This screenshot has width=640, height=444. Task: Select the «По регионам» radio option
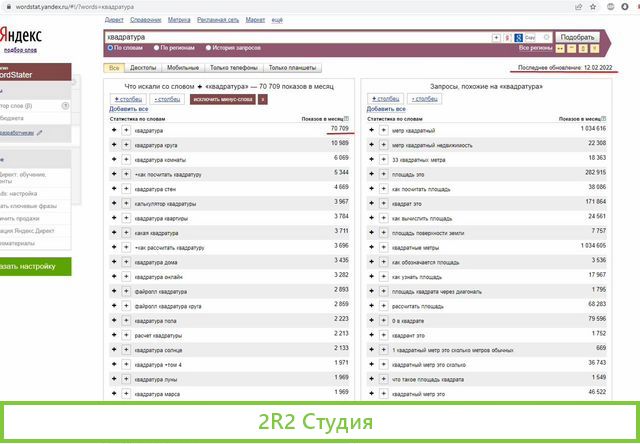[157, 47]
